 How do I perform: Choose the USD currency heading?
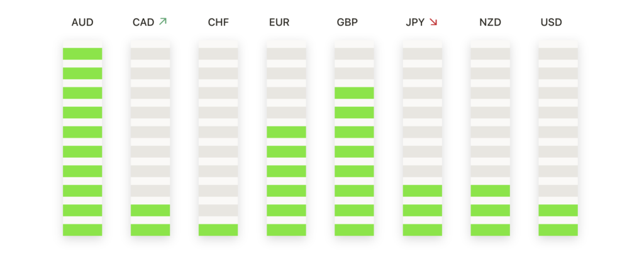551,22
